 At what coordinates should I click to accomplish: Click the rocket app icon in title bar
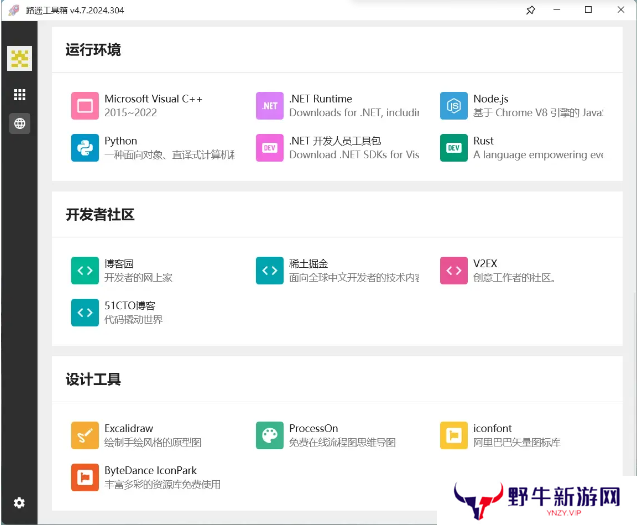tap(13, 10)
